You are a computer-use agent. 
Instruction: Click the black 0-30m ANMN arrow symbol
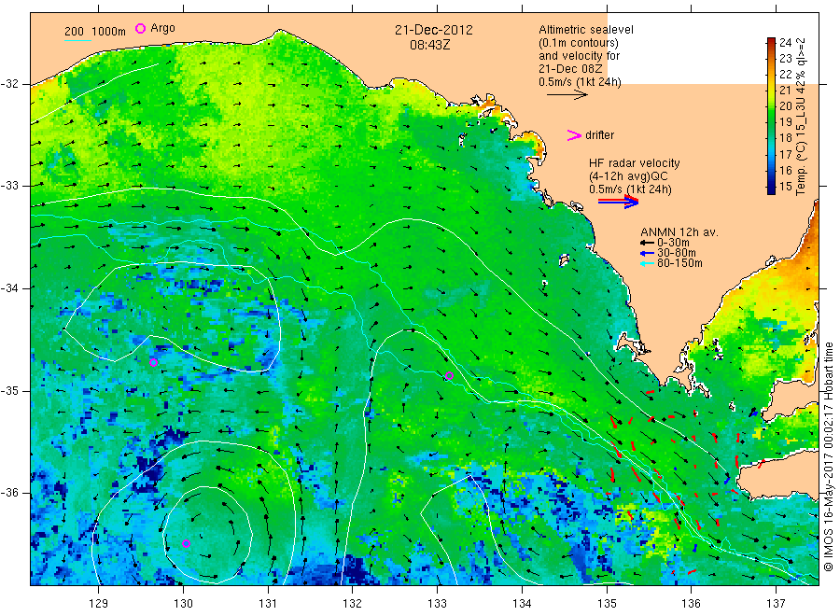[647, 243]
